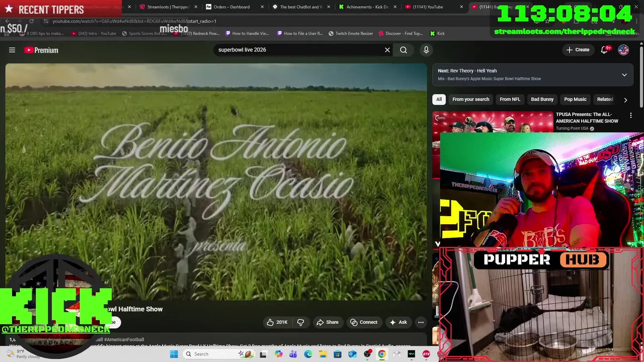Show more filter chips with right arrow
The height and width of the screenshot is (362, 644).
625,100
